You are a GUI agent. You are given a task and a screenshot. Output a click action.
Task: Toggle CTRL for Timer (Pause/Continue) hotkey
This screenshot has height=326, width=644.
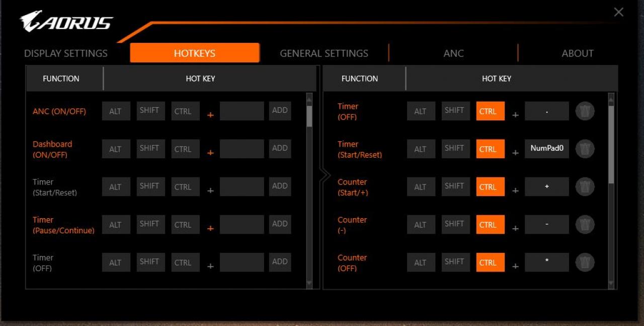pyautogui.click(x=185, y=225)
